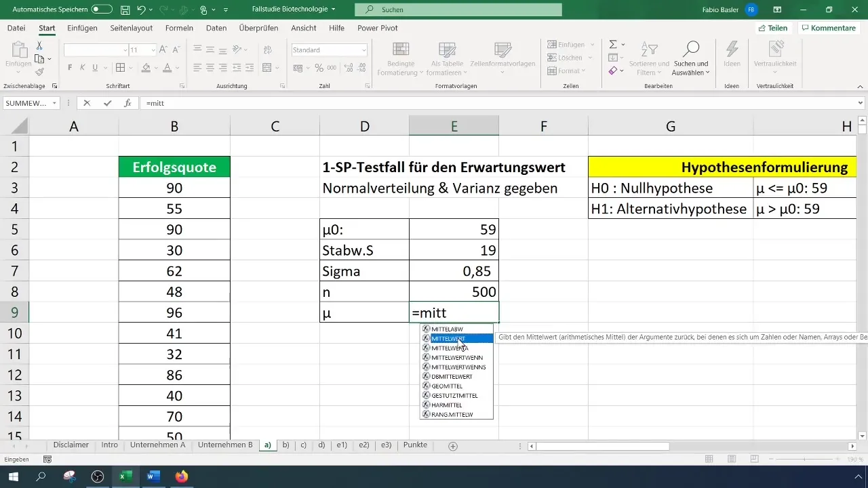Viewport: 868px width, 488px height.
Task: Open the Einfügen ribbon tab
Action: (x=83, y=28)
